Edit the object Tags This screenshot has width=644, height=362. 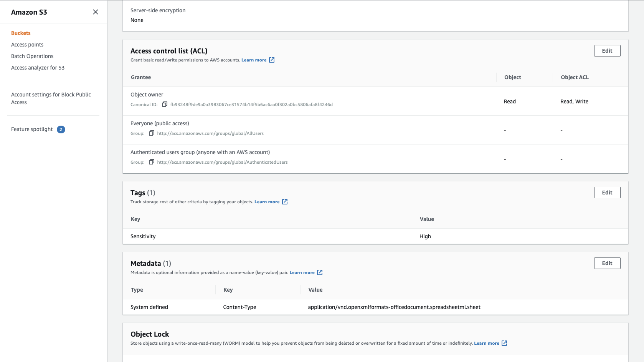pos(607,193)
